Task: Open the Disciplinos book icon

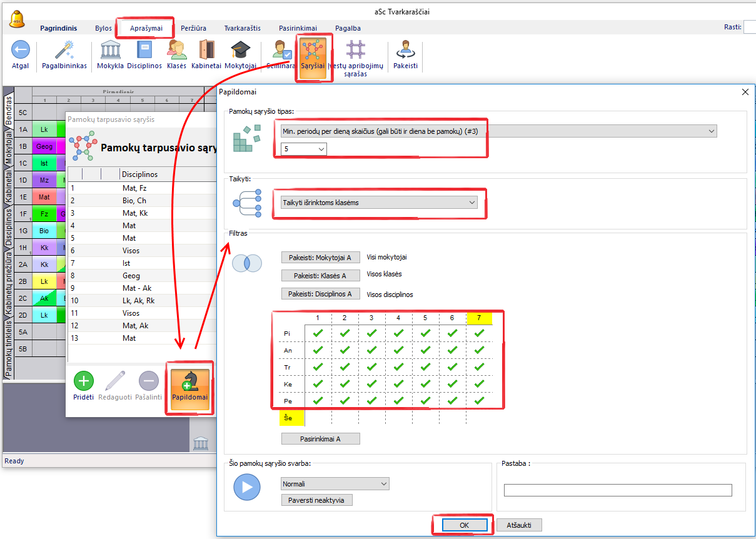Action: 144,51
